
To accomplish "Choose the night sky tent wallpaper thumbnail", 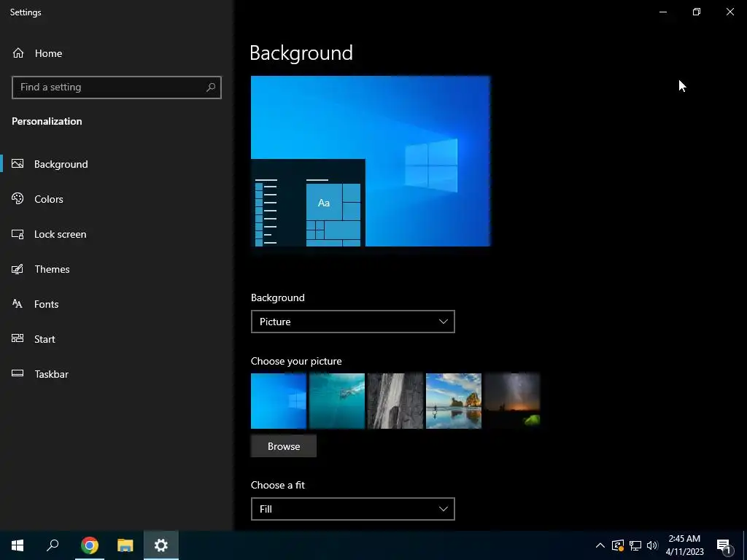I will point(512,401).
